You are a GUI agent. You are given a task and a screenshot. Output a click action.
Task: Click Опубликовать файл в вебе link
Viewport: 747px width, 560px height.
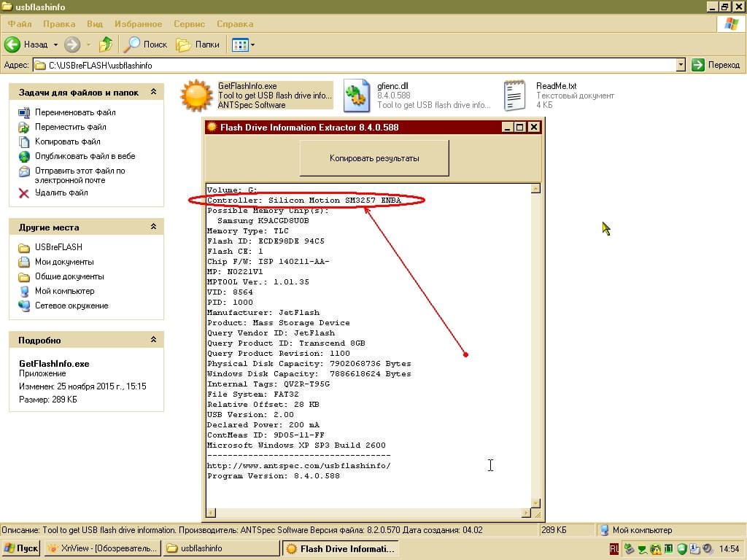tap(85, 156)
